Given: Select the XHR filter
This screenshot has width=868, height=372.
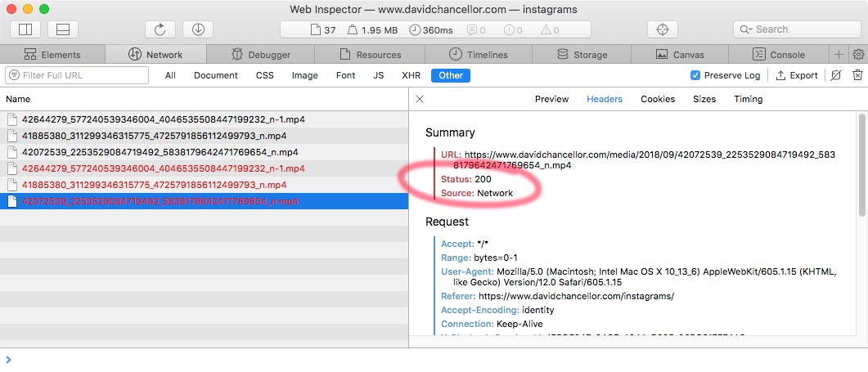Looking at the screenshot, I should coord(411,75).
